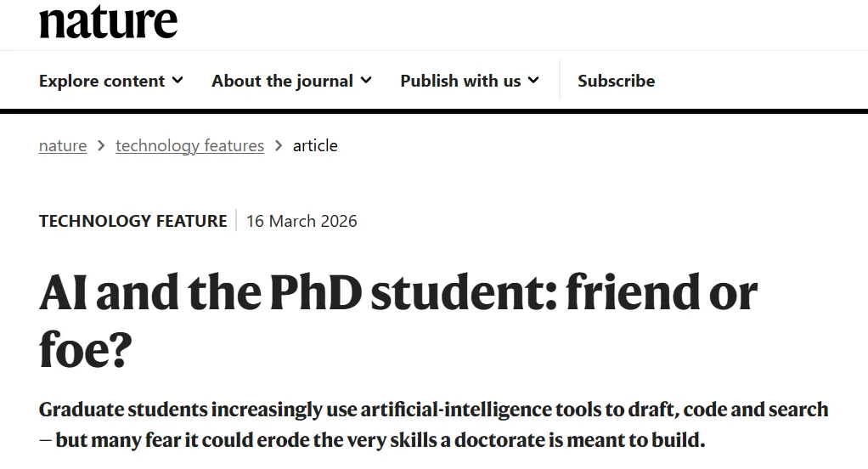Click the 16 March 2026 publication date
This screenshot has width=868, height=469.
point(302,221)
